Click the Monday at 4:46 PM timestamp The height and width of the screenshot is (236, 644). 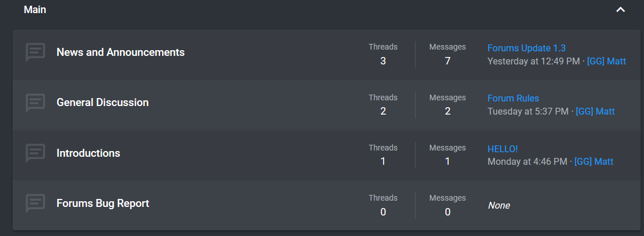527,162
